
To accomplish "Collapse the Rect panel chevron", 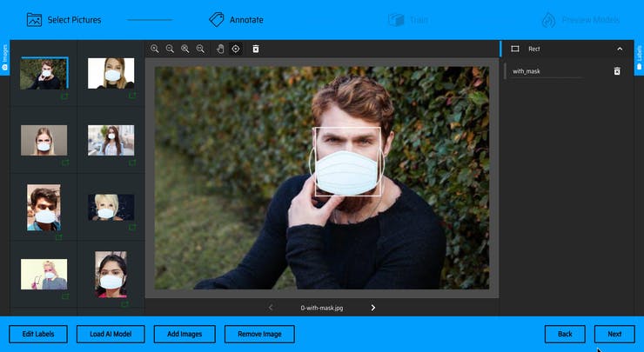I will click(x=620, y=49).
